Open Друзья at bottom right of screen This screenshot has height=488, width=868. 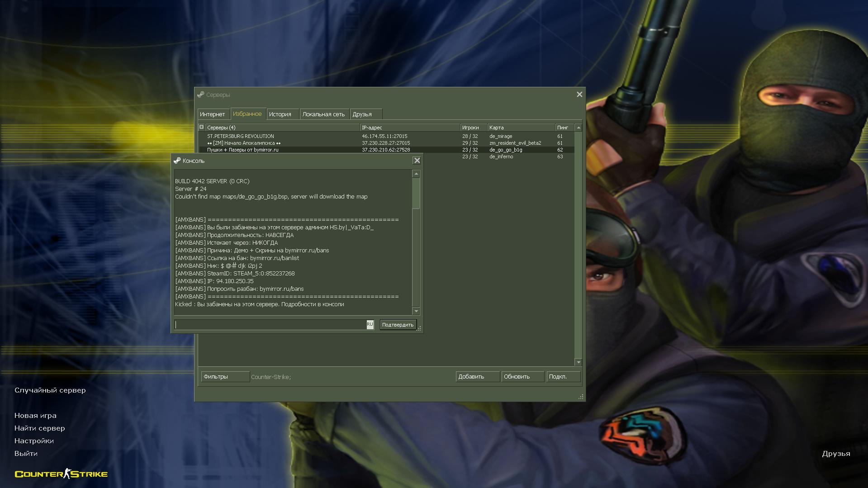pyautogui.click(x=836, y=453)
